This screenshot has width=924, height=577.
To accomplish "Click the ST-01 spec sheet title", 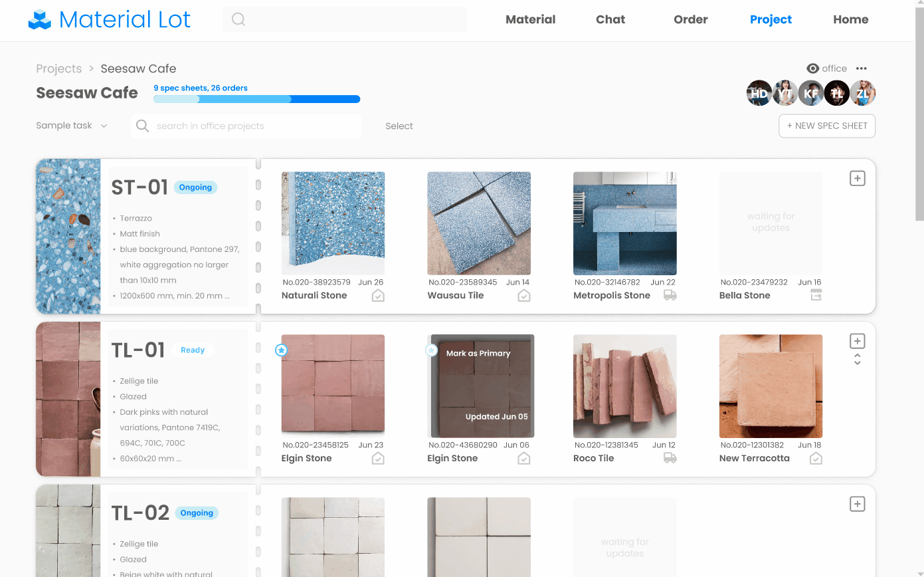I will coord(139,187).
